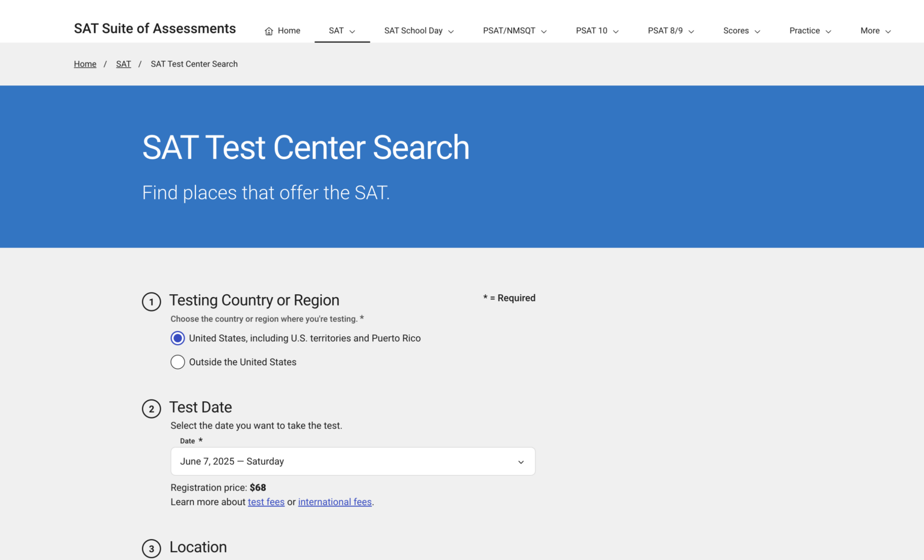Choose the Outside United States radio button

coord(177,362)
